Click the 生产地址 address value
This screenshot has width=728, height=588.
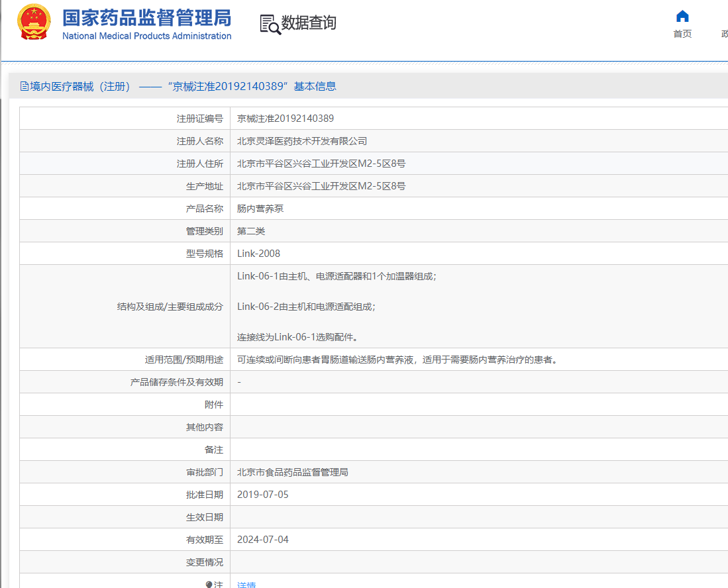click(x=321, y=186)
